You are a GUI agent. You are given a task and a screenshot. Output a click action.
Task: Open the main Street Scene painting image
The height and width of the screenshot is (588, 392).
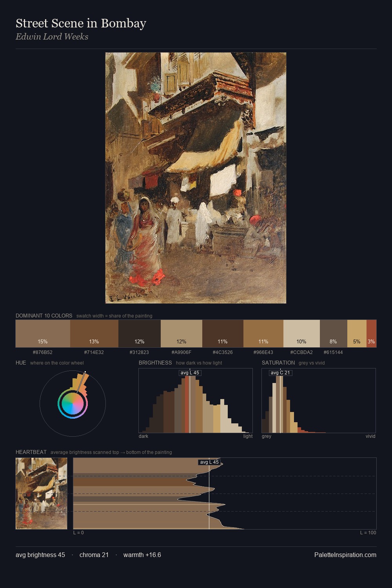tap(196, 178)
